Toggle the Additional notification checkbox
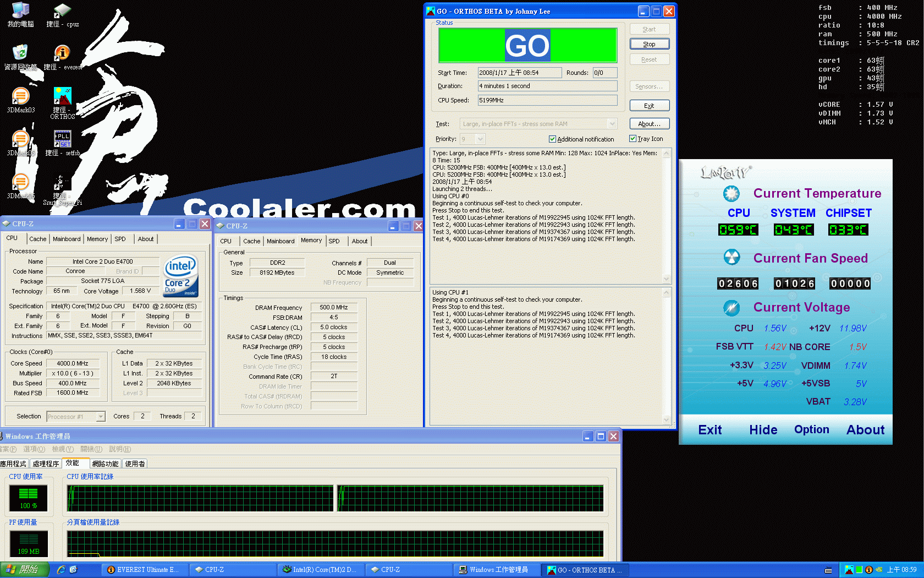Image resolution: width=924 pixels, height=578 pixels. coord(552,139)
